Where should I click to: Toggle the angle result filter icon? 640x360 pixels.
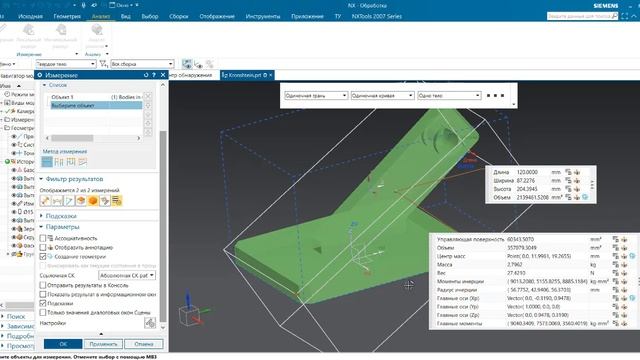69,200
